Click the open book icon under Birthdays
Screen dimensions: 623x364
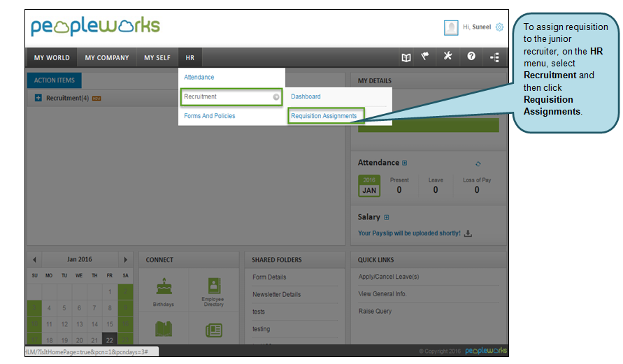(x=164, y=329)
